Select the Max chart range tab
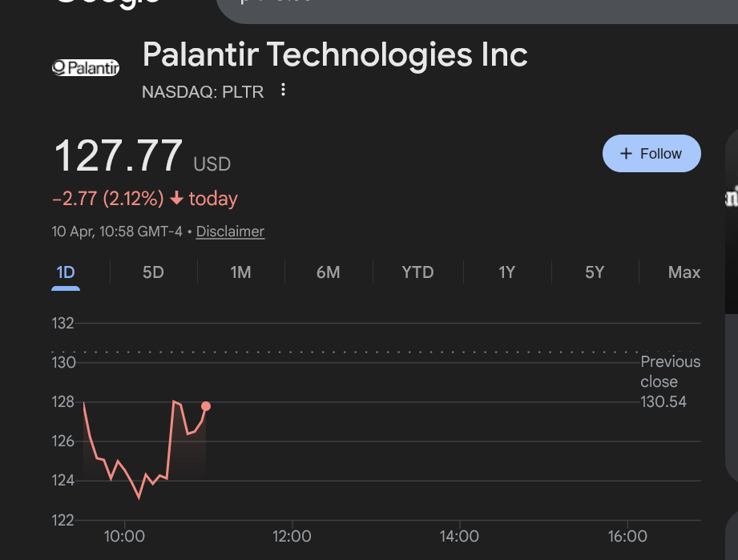Screen dimensions: 738x560 click(684, 272)
